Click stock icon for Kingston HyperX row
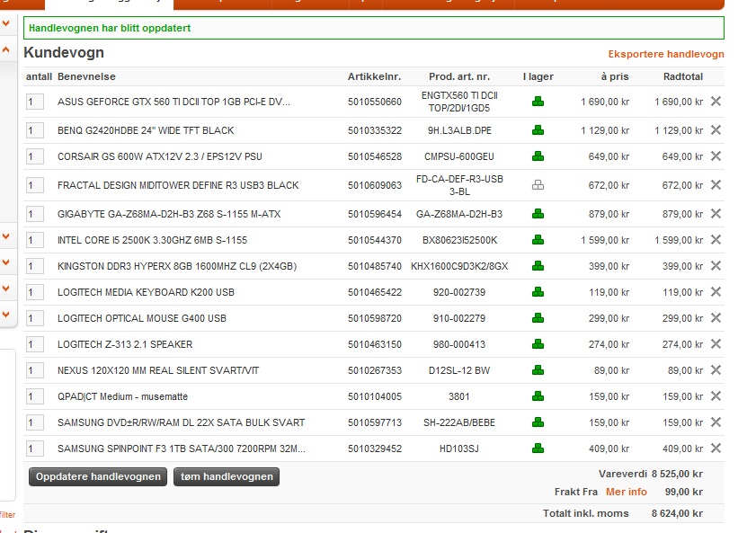The width and height of the screenshot is (756, 533). point(538,265)
